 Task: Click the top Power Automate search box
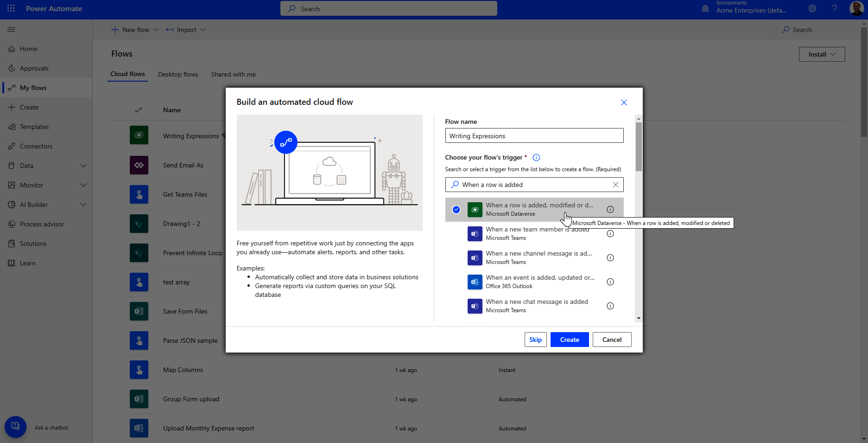(389, 8)
